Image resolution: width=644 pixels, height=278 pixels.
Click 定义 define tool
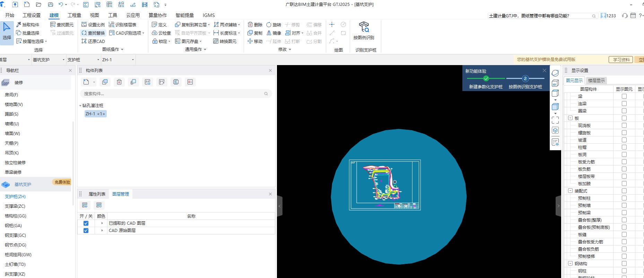tap(159, 25)
